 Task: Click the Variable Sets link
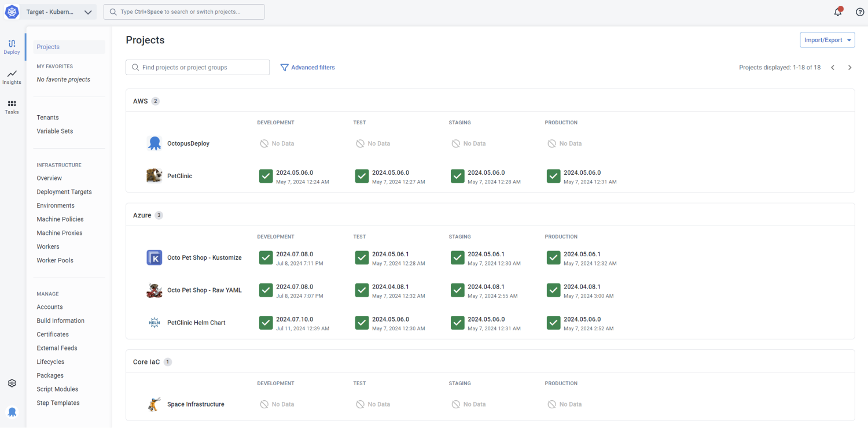pos(54,131)
